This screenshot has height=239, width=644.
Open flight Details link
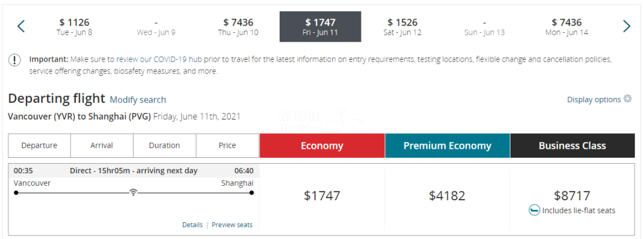[192, 225]
